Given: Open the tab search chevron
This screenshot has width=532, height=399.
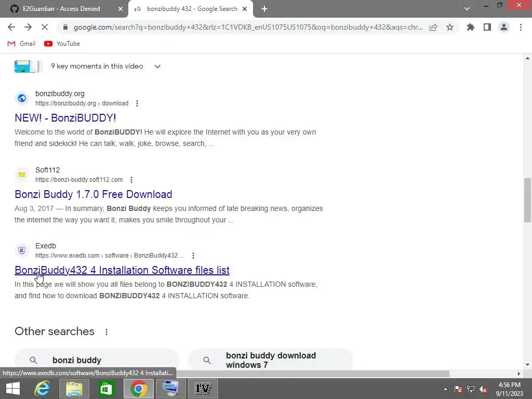Looking at the screenshot, I should (x=467, y=9).
